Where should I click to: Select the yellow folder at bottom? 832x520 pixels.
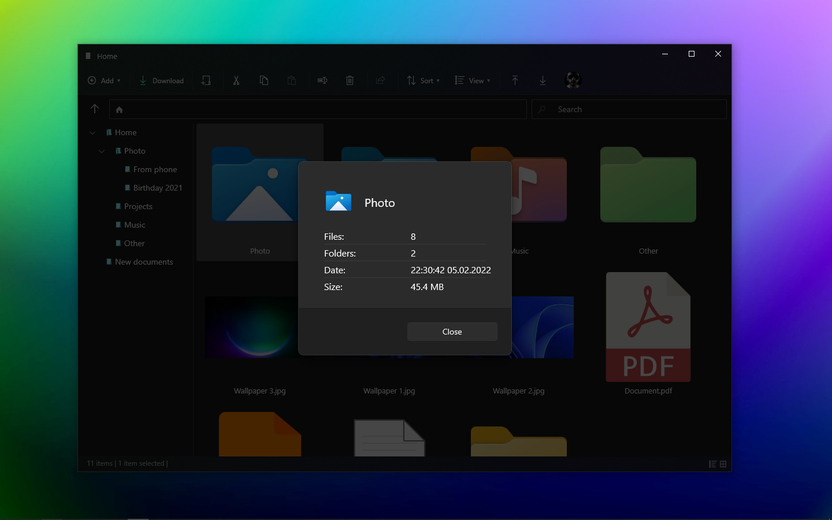(x=518, y=441)
